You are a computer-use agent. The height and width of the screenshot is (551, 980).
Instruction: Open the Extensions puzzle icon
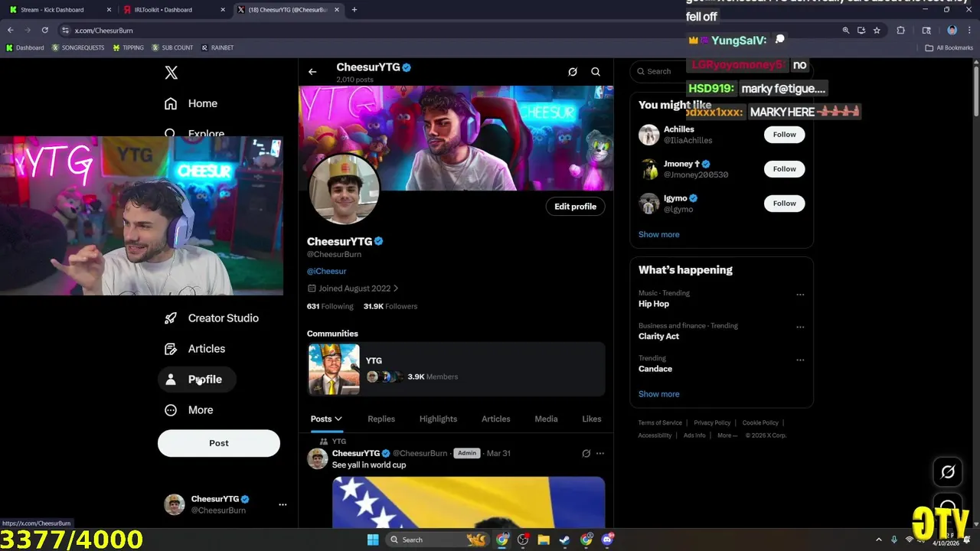(900, 31)
